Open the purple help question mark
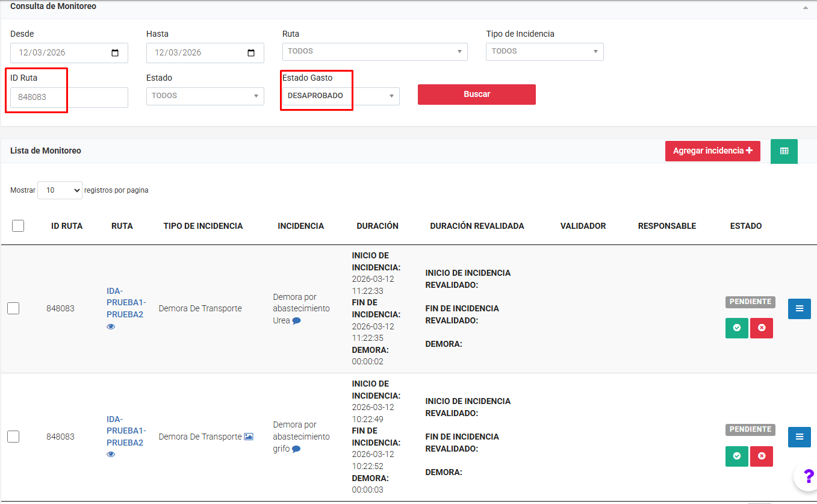 coord(808,476)
